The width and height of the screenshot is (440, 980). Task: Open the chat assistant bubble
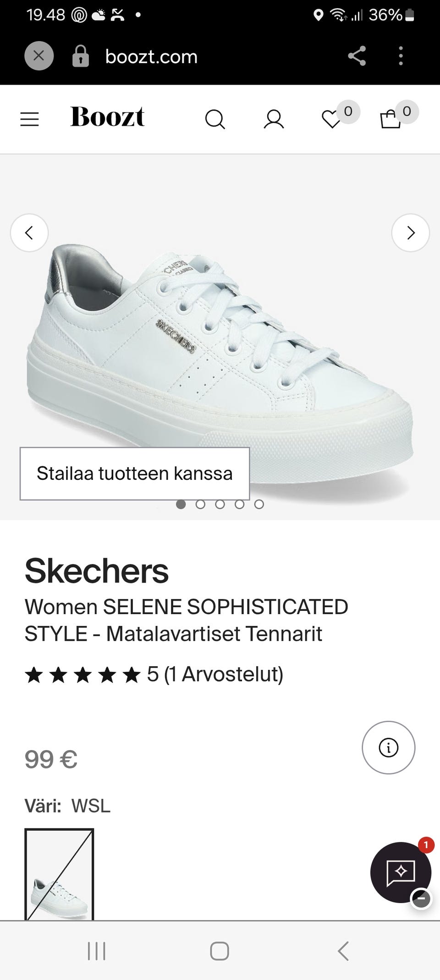click(401, 872)
